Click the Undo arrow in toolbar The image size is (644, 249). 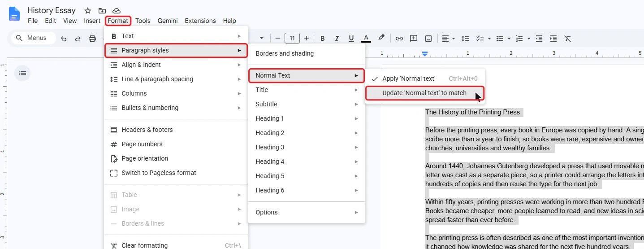[x=64, y=39]
